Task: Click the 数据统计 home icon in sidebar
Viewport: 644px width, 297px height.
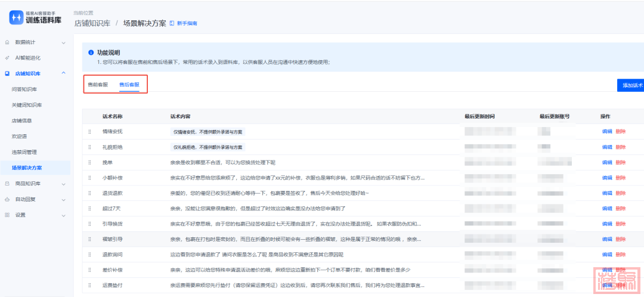Action: pos(7,42)
